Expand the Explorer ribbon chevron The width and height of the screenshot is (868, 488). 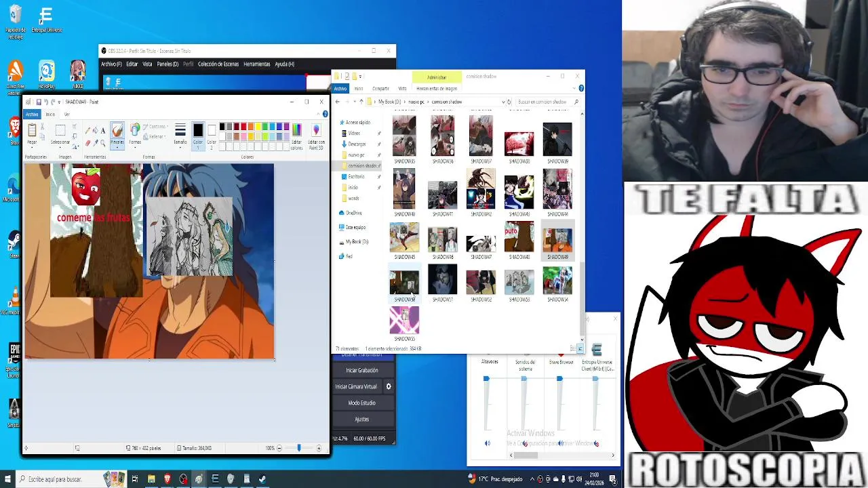[x=574, y=88]
